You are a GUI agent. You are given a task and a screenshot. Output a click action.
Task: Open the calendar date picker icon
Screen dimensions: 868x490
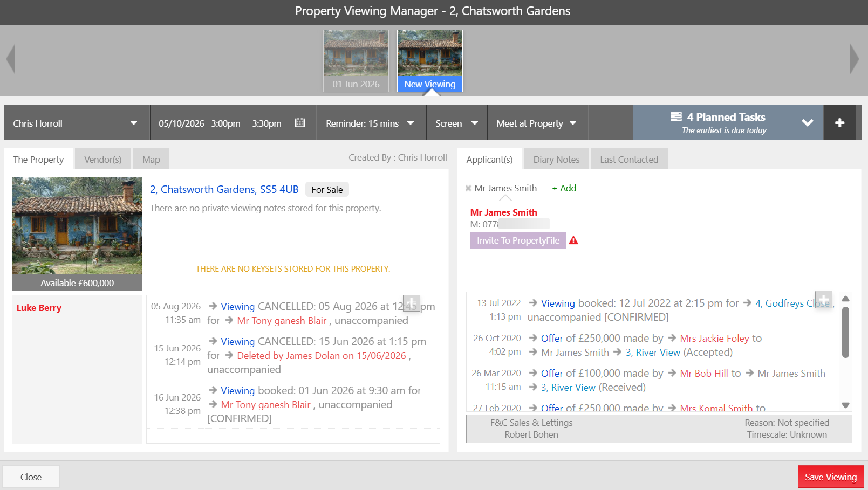[300, 123]
